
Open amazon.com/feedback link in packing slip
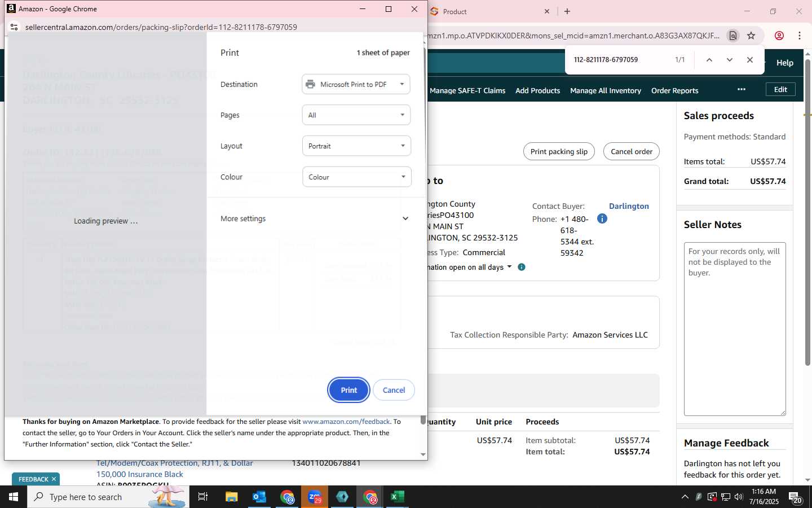(x=346, y=422)
